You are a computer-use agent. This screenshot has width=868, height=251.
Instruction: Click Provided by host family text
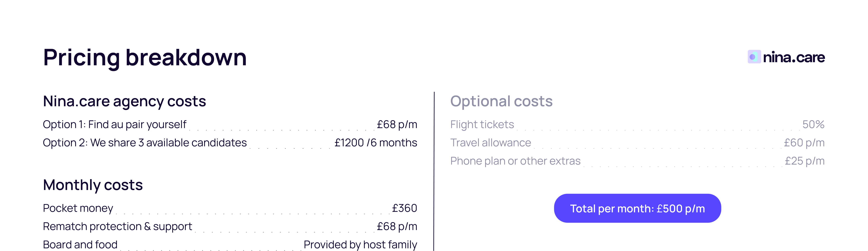click(x=360, y=245)
